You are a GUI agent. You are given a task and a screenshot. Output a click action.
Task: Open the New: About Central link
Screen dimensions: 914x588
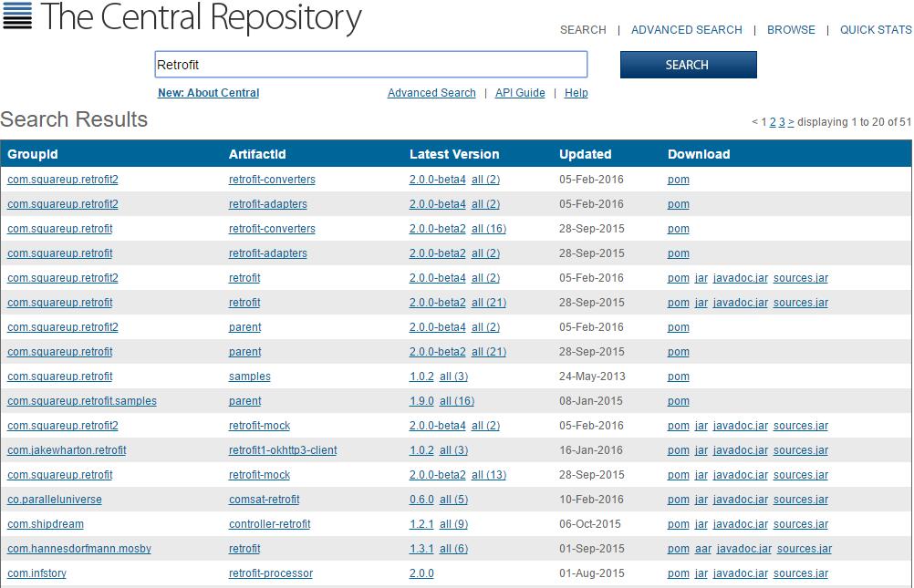coord(208,93)
